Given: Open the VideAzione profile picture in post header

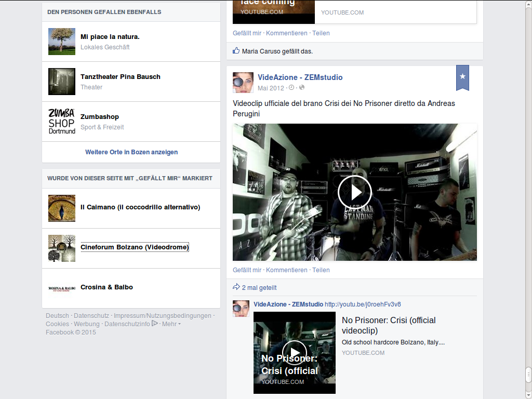Looking at the screenshot, I should pyautogui.click(x=243, y=83).
